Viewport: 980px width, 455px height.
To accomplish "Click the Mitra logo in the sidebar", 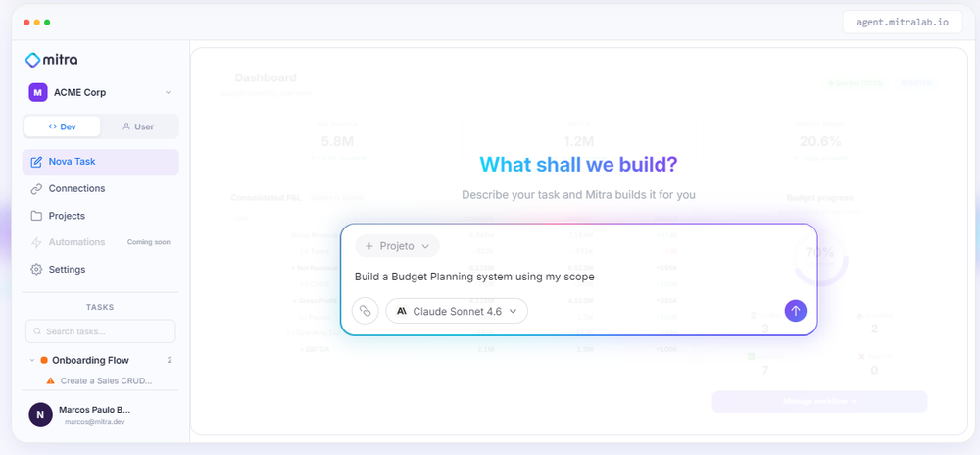I will click(x=51, y=60).
